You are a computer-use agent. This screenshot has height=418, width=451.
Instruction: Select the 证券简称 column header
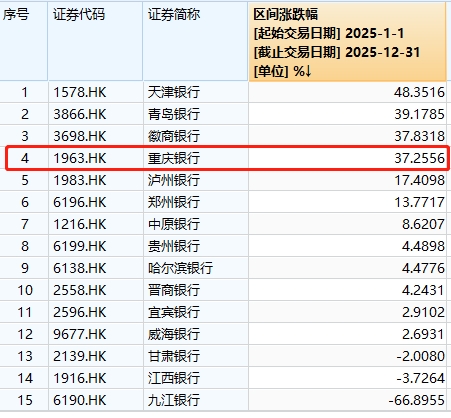click(196, 41)
